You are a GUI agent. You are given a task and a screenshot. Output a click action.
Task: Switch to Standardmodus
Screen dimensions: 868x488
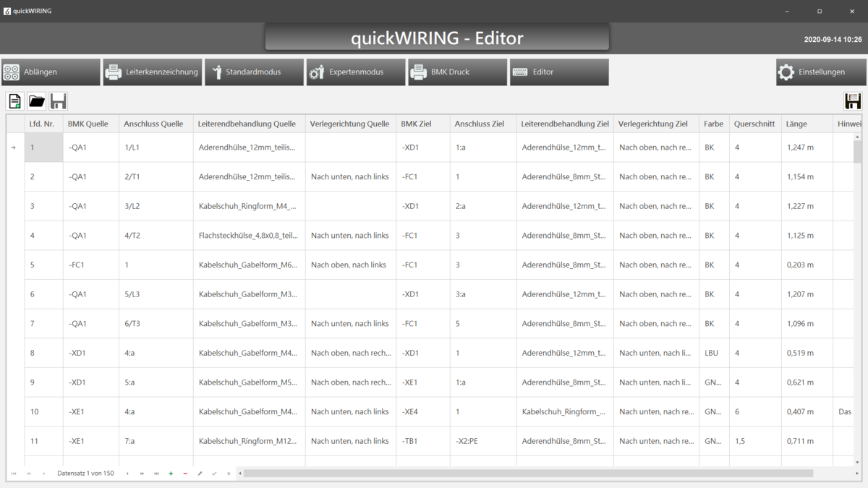[x=254, y=72]
